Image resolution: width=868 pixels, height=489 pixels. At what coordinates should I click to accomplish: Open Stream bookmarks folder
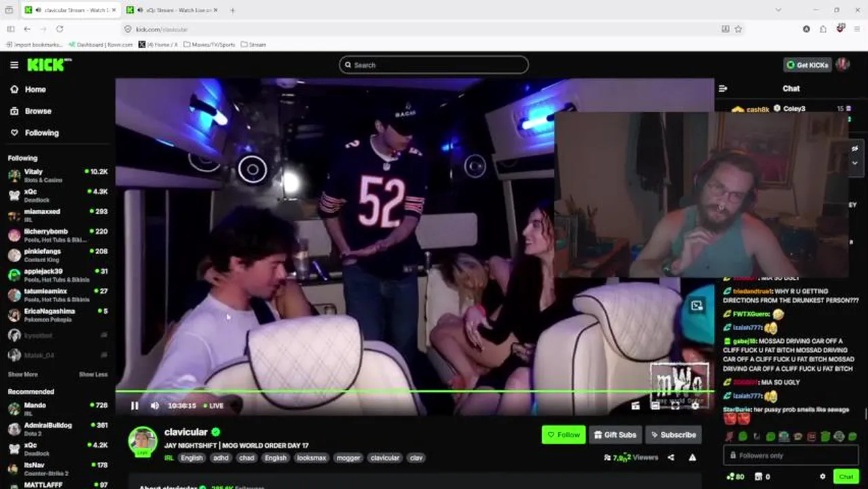(253, 45)
